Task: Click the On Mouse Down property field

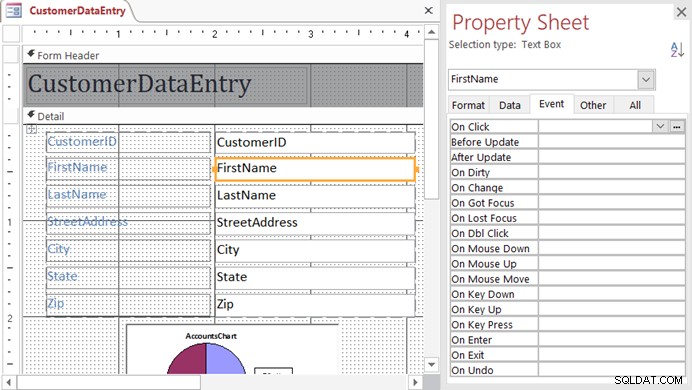Action: point(612,248)
